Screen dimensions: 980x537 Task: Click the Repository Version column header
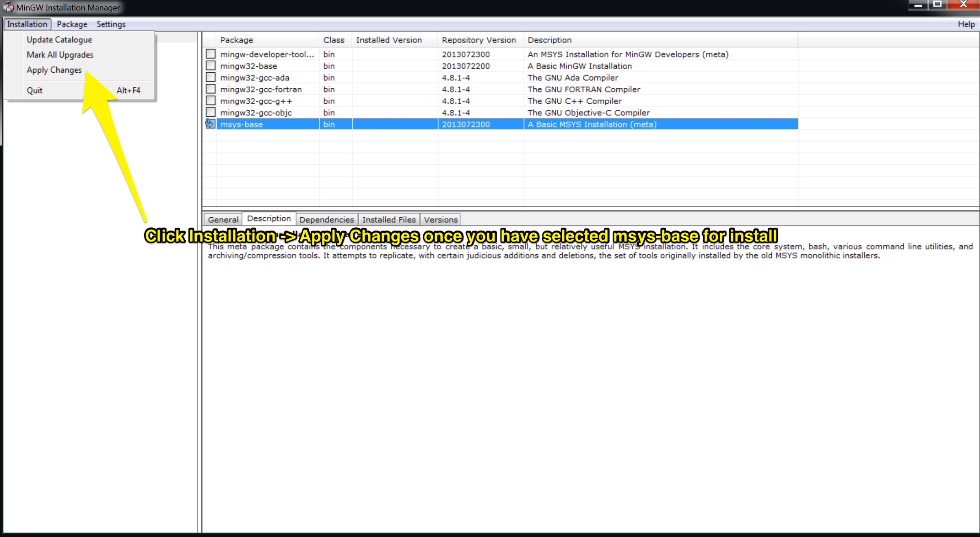479,40
